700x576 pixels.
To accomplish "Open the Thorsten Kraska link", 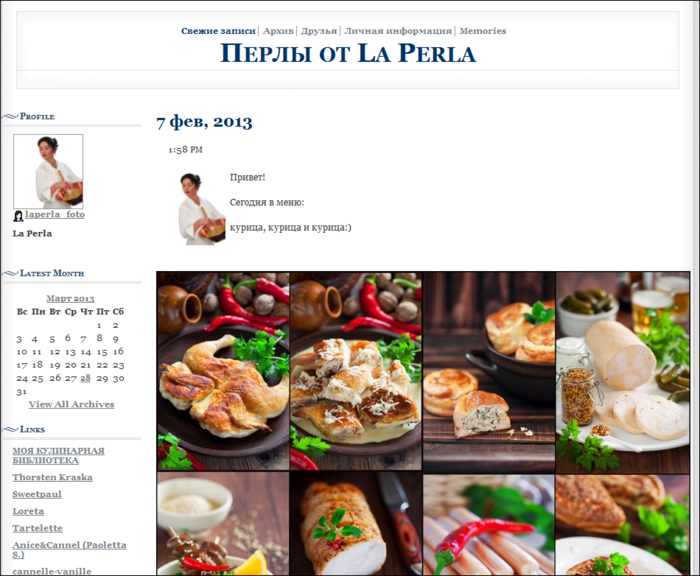I will click(53, 477).
